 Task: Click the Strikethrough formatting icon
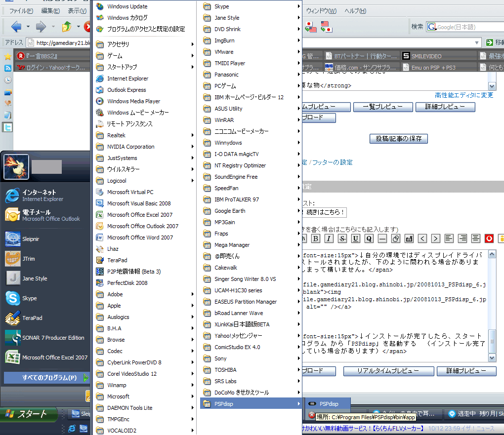point(342,238)
